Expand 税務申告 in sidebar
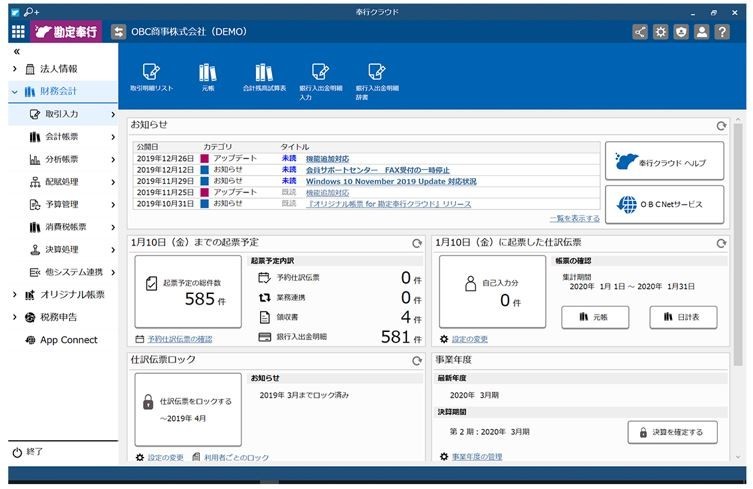Image resolution: width=753 pixels, height=489 pixels. click(x=15, y=317)
